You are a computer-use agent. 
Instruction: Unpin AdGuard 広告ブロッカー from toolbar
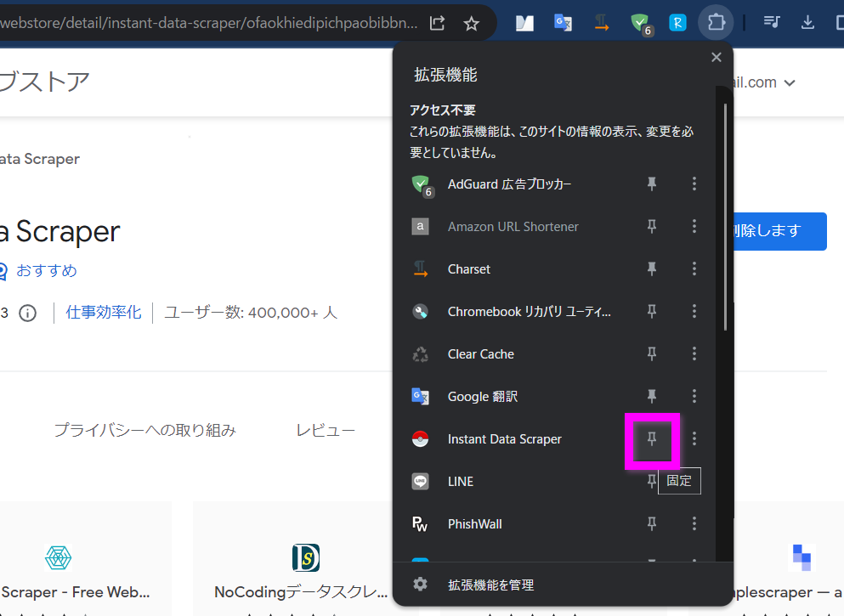point(652,184)
